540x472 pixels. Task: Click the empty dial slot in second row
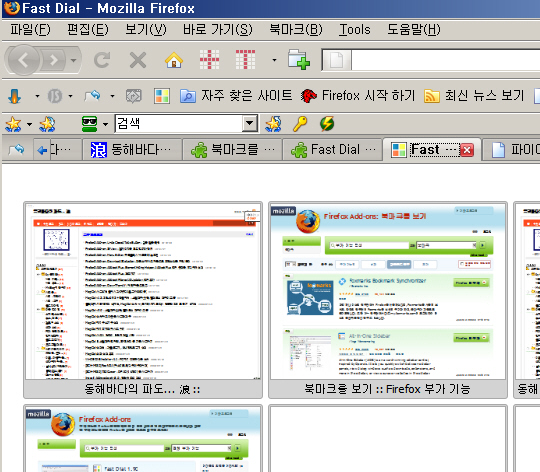click(388, 439)
